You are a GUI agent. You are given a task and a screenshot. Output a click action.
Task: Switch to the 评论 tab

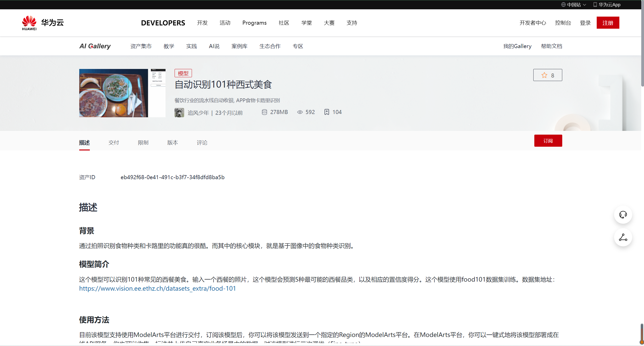[202, 142]
